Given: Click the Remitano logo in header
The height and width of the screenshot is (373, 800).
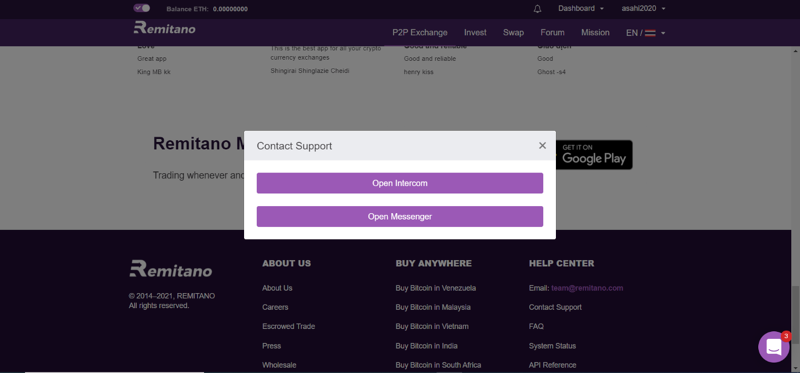Looking at the screenshot, I should click(164, 28).
